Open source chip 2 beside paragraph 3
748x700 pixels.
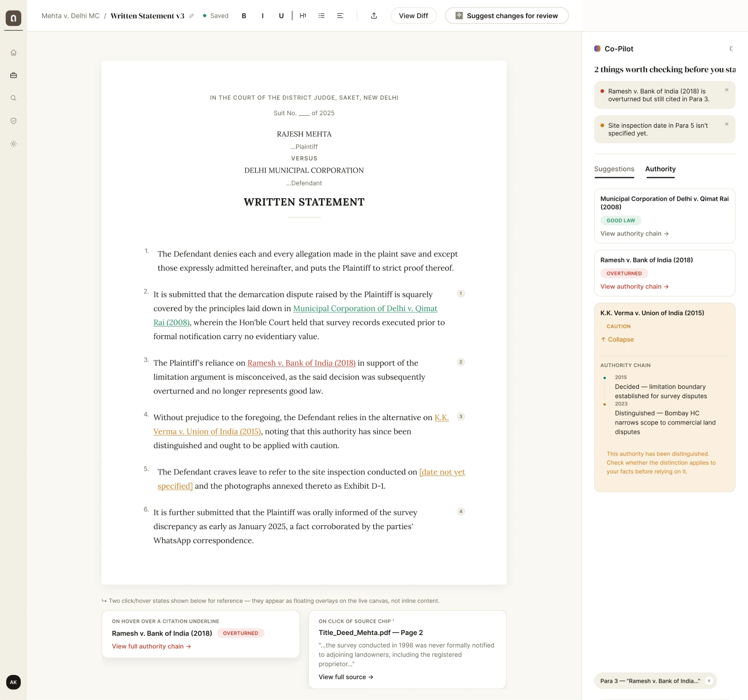pos(460,362)
